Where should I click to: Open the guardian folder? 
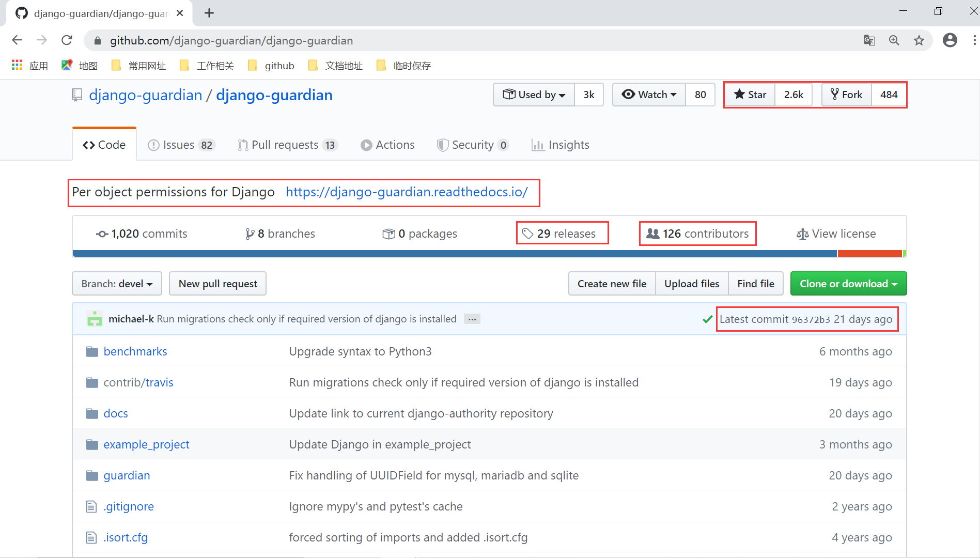coord(127,475)
